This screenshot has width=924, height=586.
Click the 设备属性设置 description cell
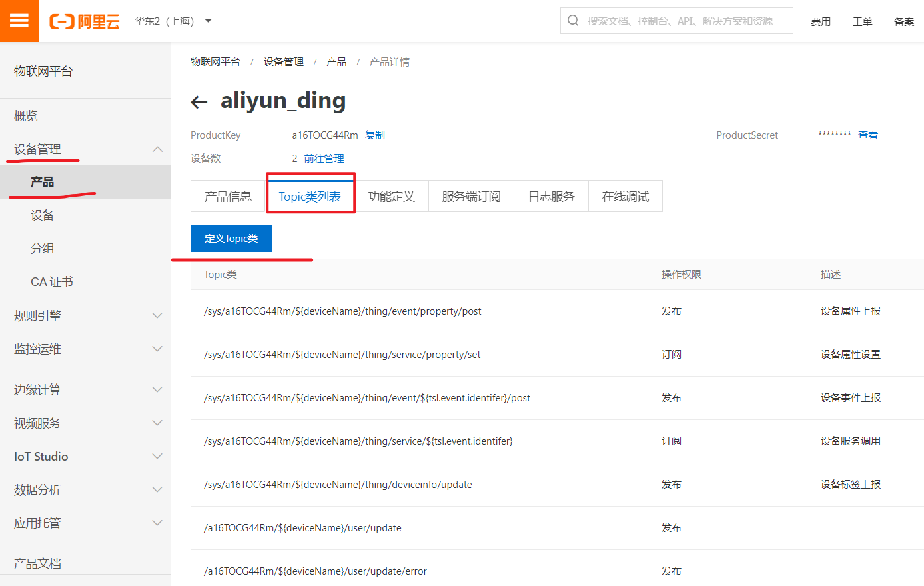[x=851, y=355]
